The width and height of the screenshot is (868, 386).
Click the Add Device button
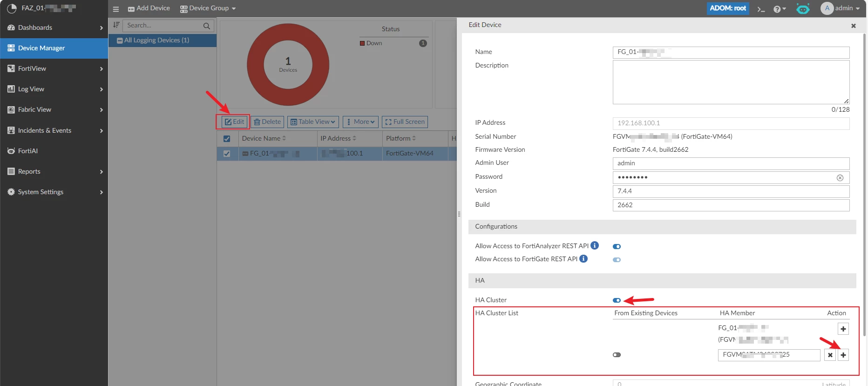[x=149, y=8]
